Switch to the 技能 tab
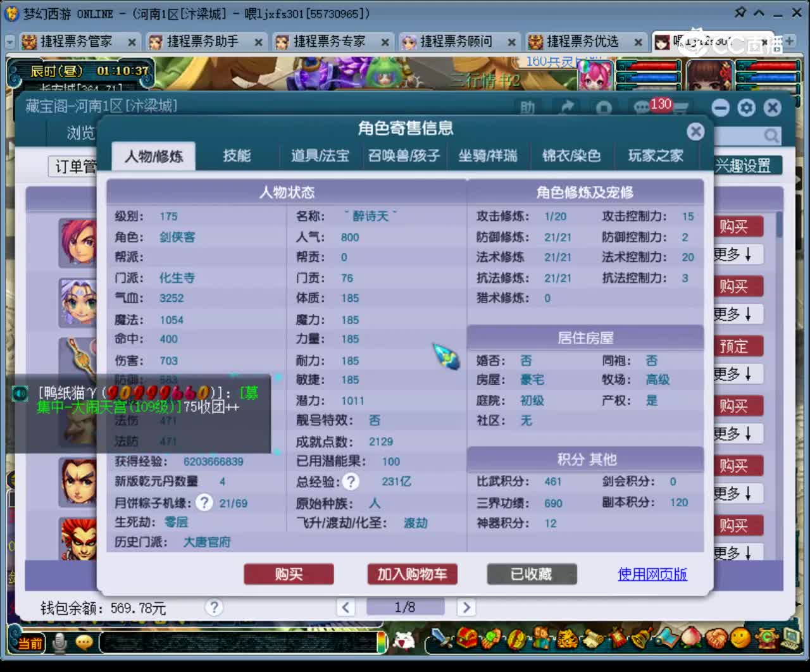This screenshot has height=672, width=810. click(237, 156)
